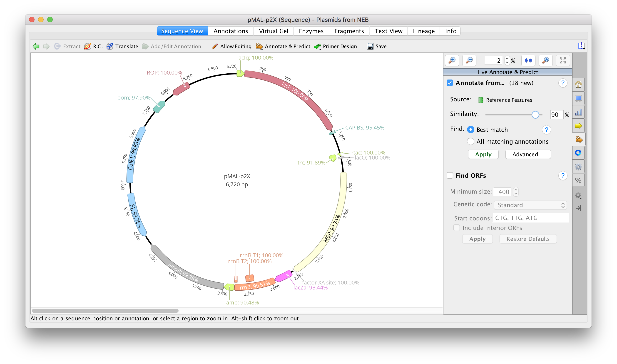
Task: Click the Minimum size field
Action: 502,192
